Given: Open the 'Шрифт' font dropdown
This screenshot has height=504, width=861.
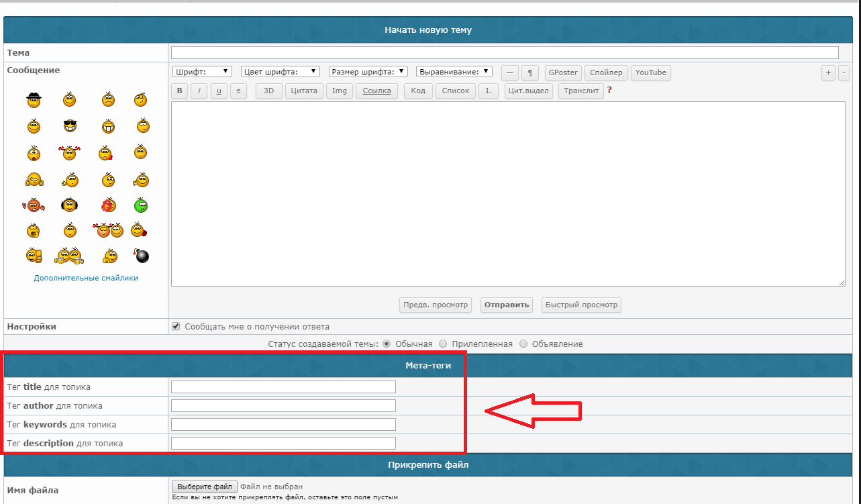Looking at the screenshot, I should (x=202, y=71).
